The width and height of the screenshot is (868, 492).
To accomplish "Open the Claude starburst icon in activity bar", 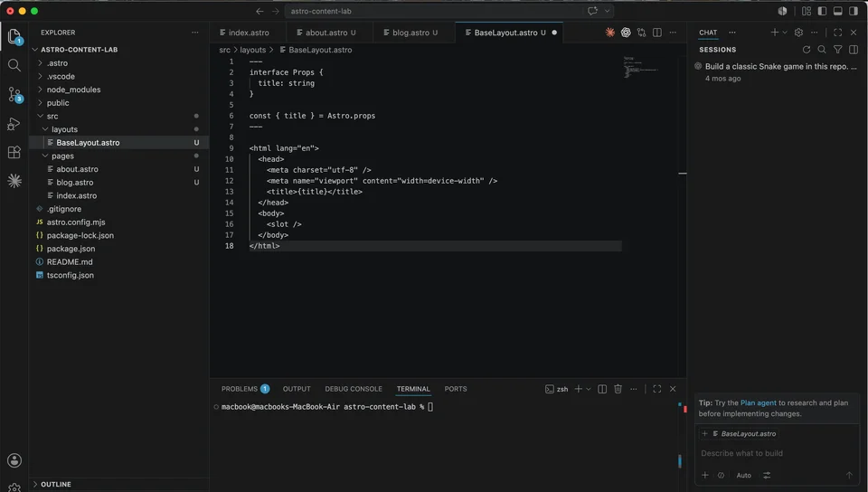I will [x=14, y=181].
